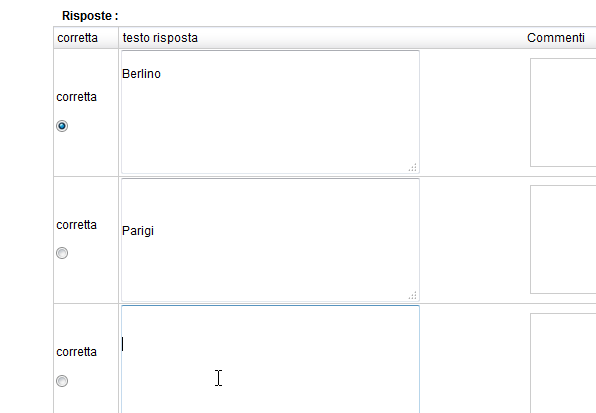
Task: Select the corretta radio for Berlino
Action: [62, 126]
